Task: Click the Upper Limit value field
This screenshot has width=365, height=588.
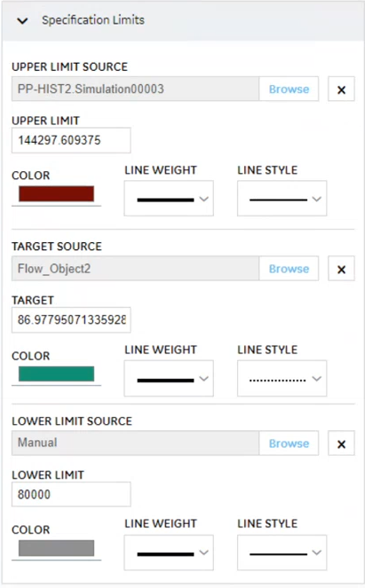Action: 71,140
